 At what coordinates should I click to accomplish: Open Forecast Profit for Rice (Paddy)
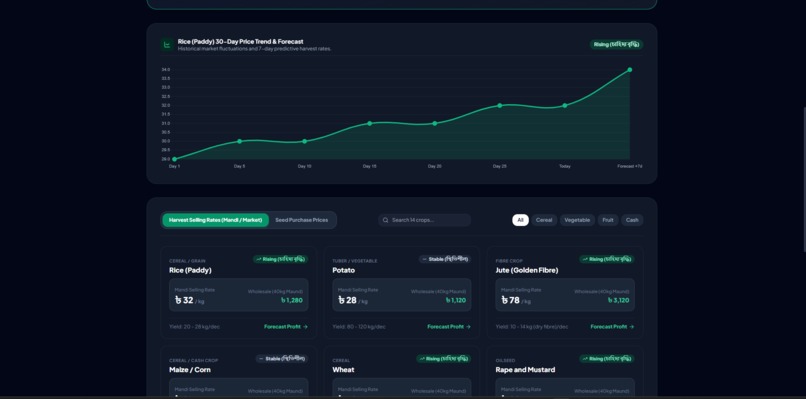pyautogui.click(x=286, y=327)
